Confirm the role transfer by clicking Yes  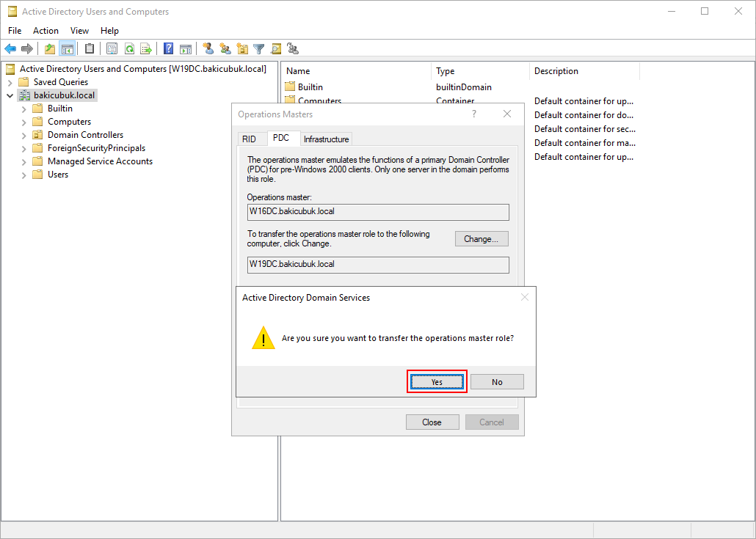click(x=437, y=382)
